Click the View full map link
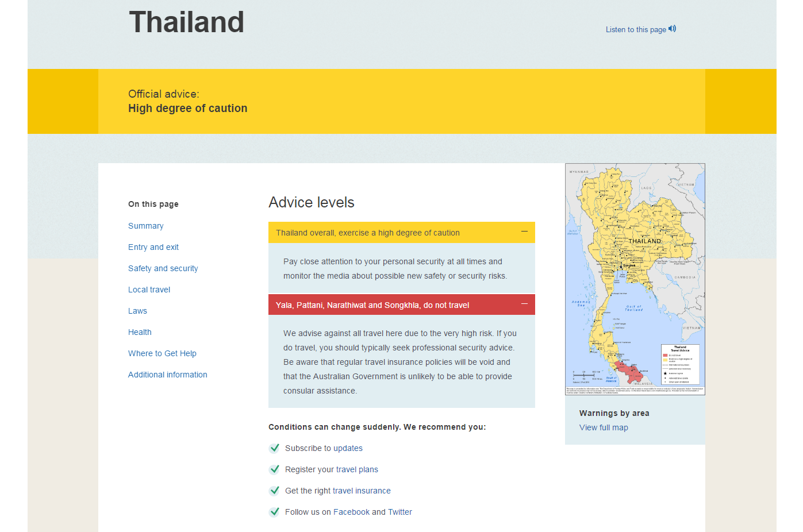 (x=604, y=427)
